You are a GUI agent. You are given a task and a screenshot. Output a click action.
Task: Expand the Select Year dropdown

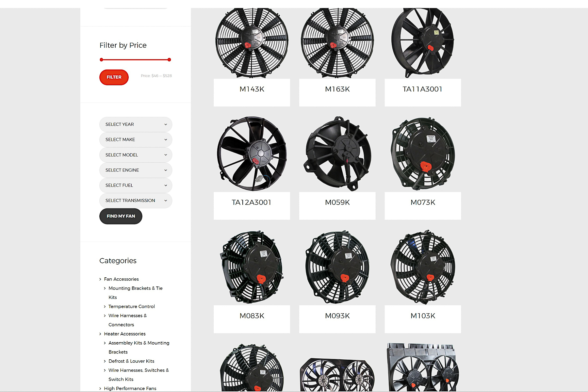point(136,124)
